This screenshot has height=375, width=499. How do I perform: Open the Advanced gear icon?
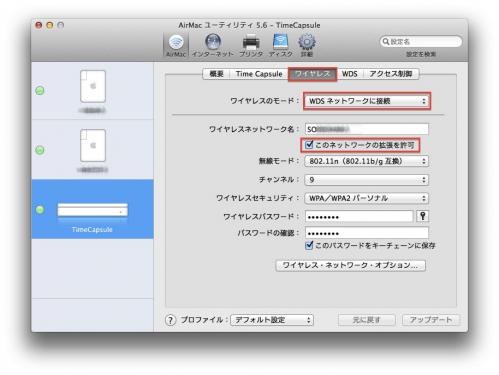coord(307,45)
